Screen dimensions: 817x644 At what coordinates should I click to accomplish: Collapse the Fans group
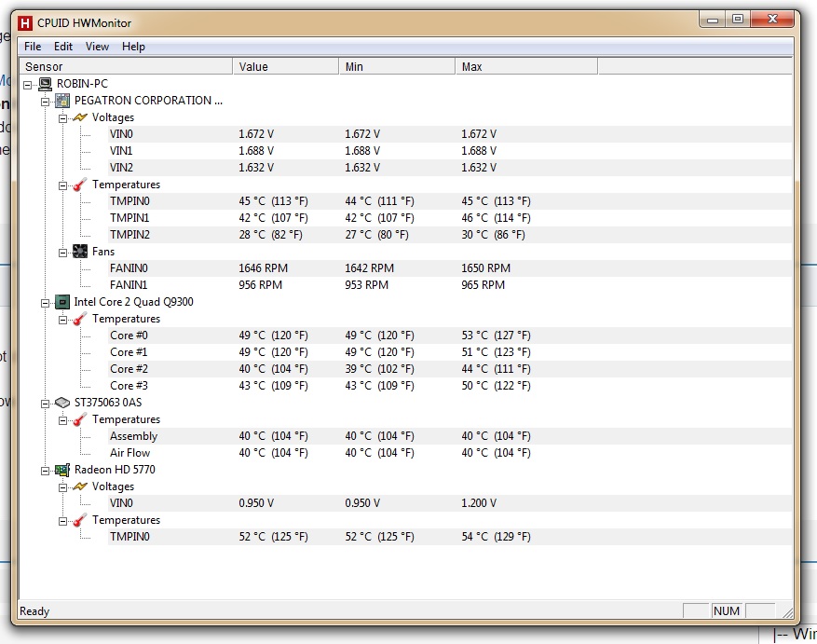pyautogui.click(x=62, y=253)
